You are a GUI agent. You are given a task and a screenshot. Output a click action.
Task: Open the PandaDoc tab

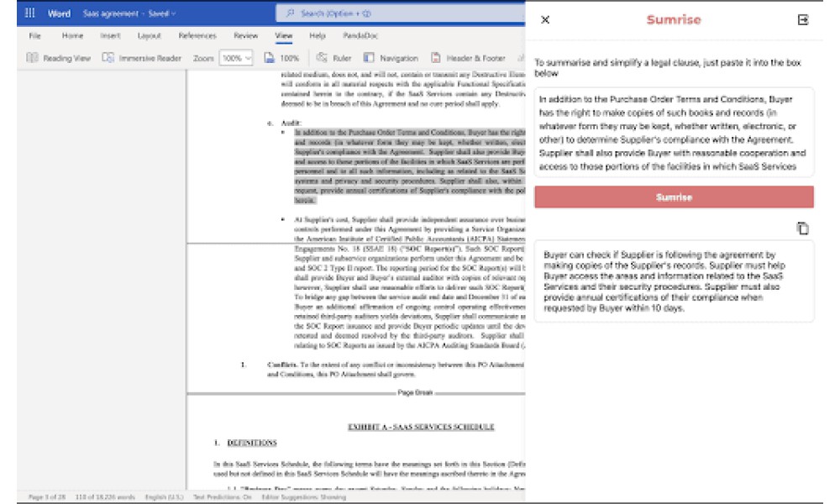point(360,35)
